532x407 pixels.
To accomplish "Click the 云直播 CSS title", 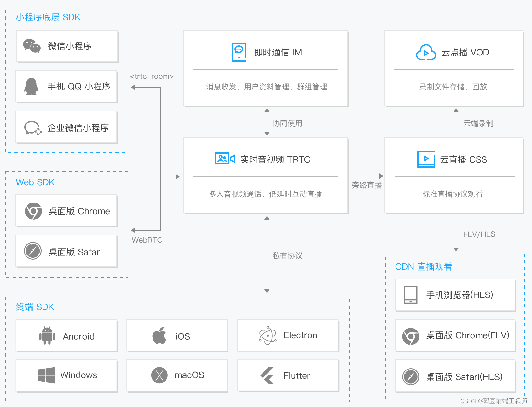I will [x=463, y=159].
